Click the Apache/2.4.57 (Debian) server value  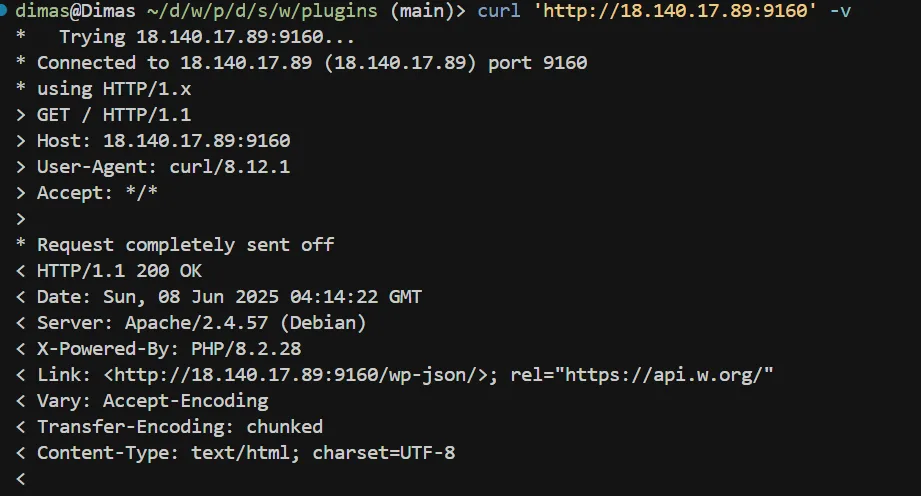[x=246, y=323]
